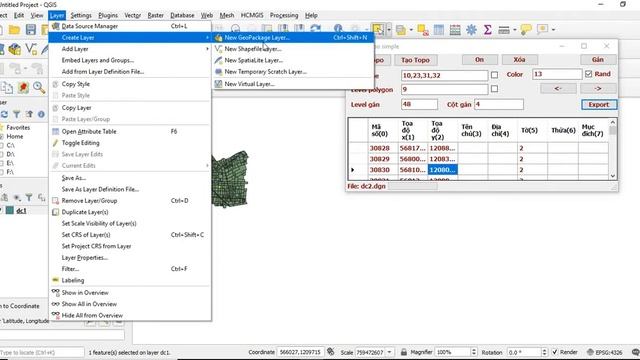Image resolution: width=640 pixels, height=360 pixels.
Task: Open Select Features tool dropdown arrow
Action: [389, 29]
